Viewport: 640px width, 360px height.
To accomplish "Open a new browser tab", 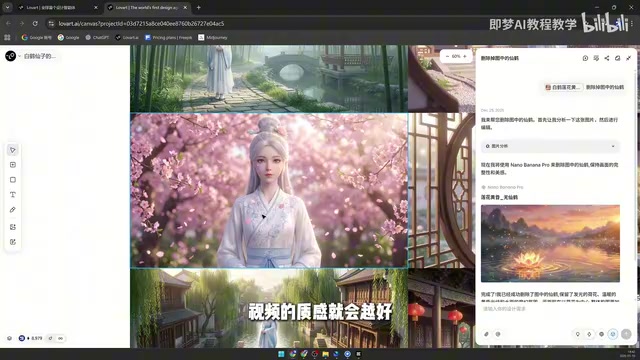I will coord(198,7).
